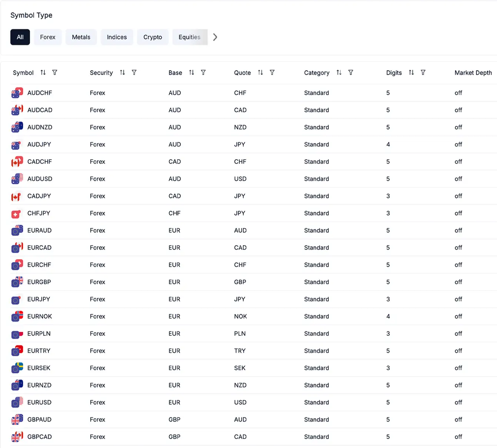Open the Digits column filter funnel
Image resolution: width=497 pixels, height=448 pixels.
coord(423,73)
